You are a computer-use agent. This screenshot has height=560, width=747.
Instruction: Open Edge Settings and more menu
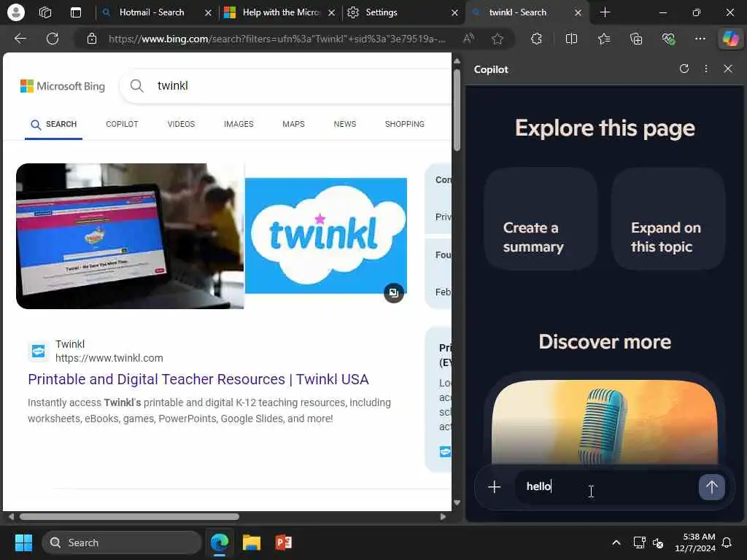(x=700, y=39)
